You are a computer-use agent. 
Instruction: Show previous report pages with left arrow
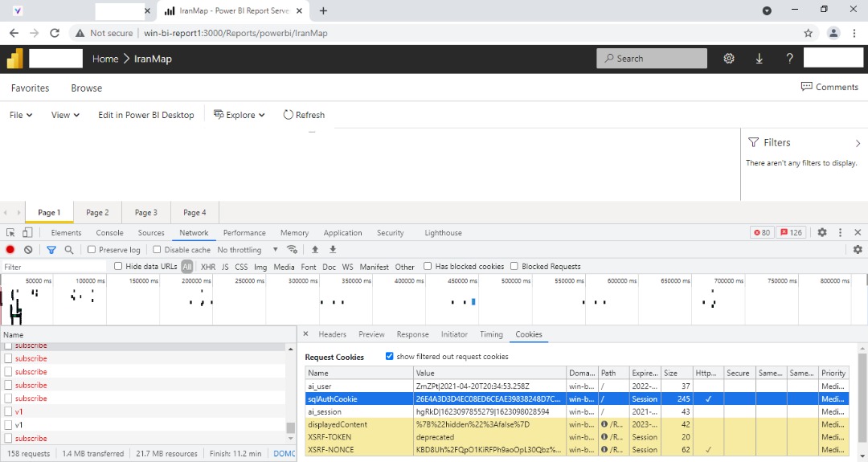pyautogui.click(x=6, y=212)
